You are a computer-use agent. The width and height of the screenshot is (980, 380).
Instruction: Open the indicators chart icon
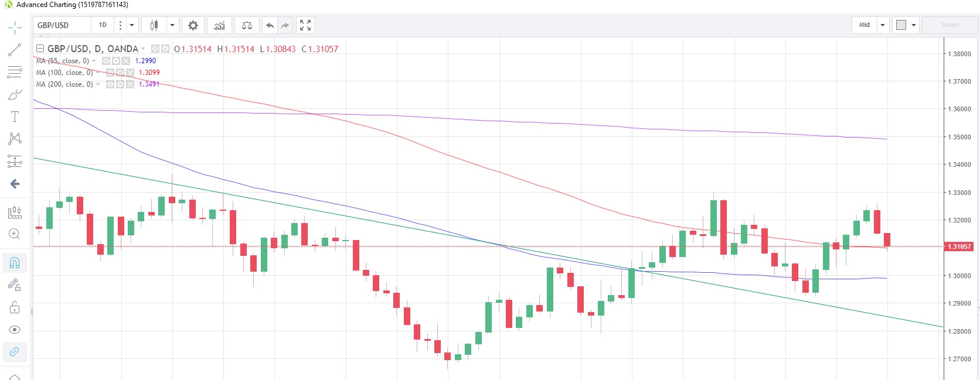tap(219, 25)
